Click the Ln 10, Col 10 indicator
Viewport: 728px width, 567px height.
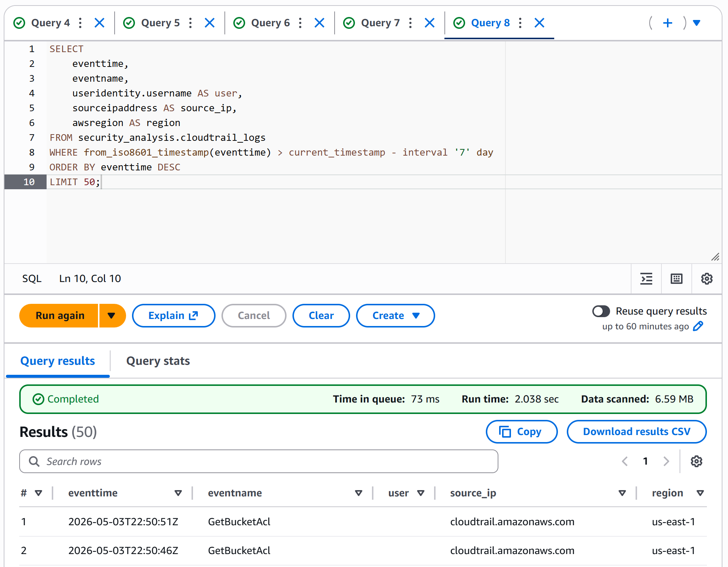[x=90, y=279]
